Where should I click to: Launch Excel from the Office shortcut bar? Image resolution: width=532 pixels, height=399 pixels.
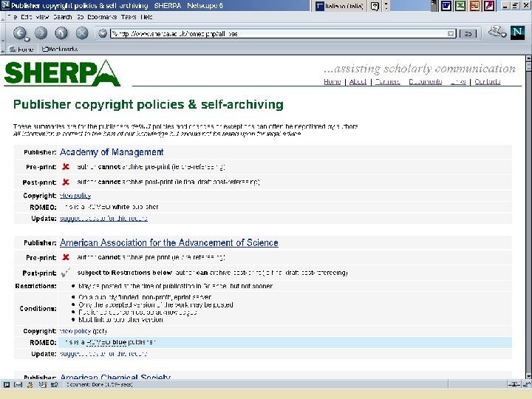pos(460,5)
